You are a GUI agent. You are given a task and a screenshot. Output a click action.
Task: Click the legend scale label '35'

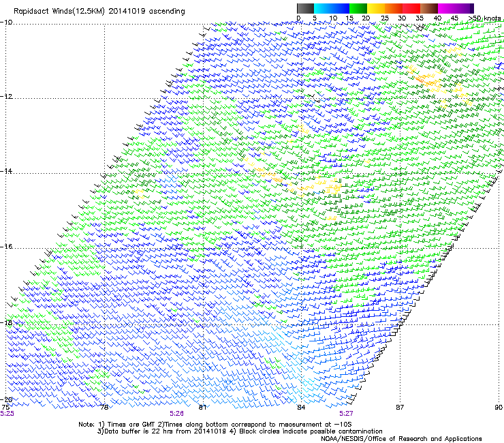click(420, 18)
